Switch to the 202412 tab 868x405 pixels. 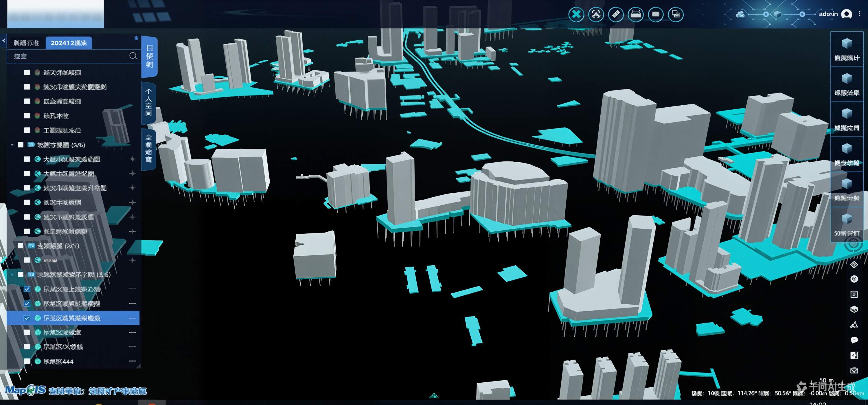(x=69, y=43)
